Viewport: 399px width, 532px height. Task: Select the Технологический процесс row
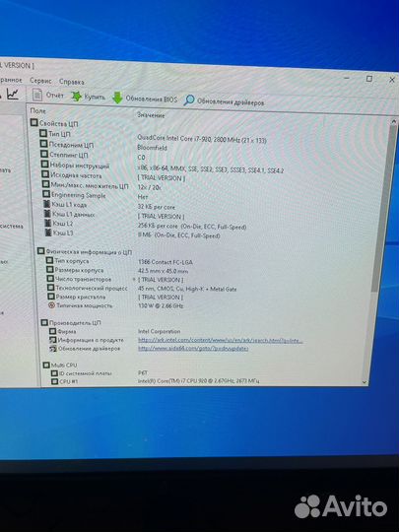pos(88,288)
